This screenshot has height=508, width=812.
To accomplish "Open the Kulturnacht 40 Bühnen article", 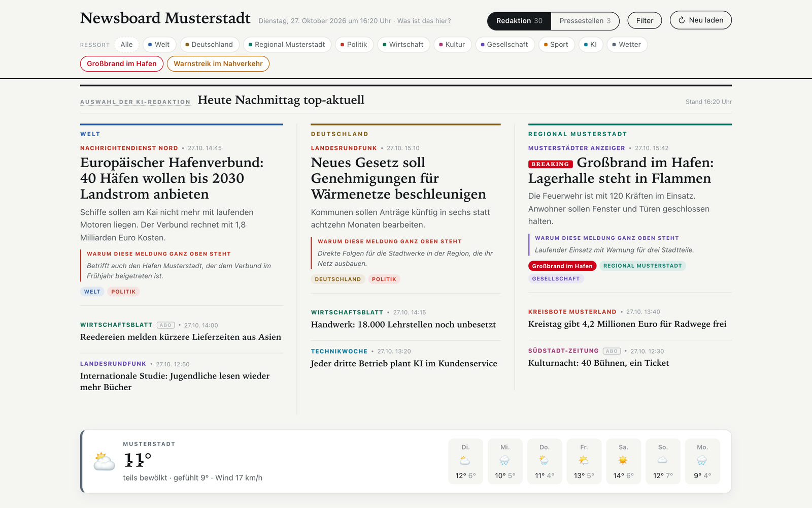I will pyautogui.click(x=598, y=363).
